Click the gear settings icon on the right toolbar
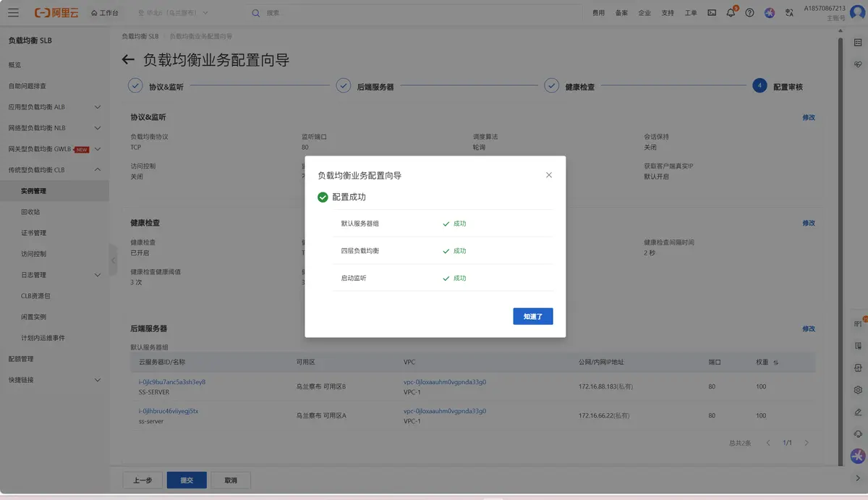 (858, 390)
